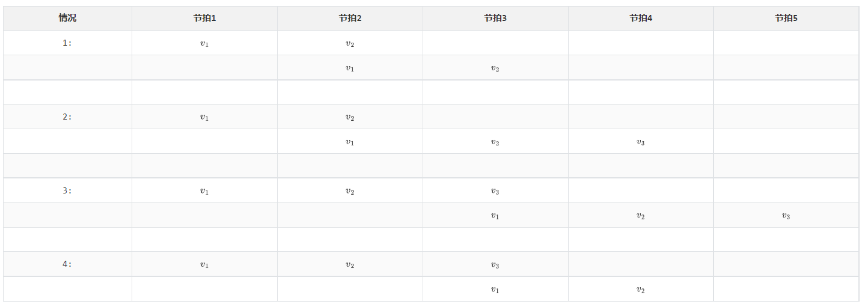Click v2 in the row labeled "1:"
Image resolution: width=868 pixels, height=307 pixels.
point(350,43)
